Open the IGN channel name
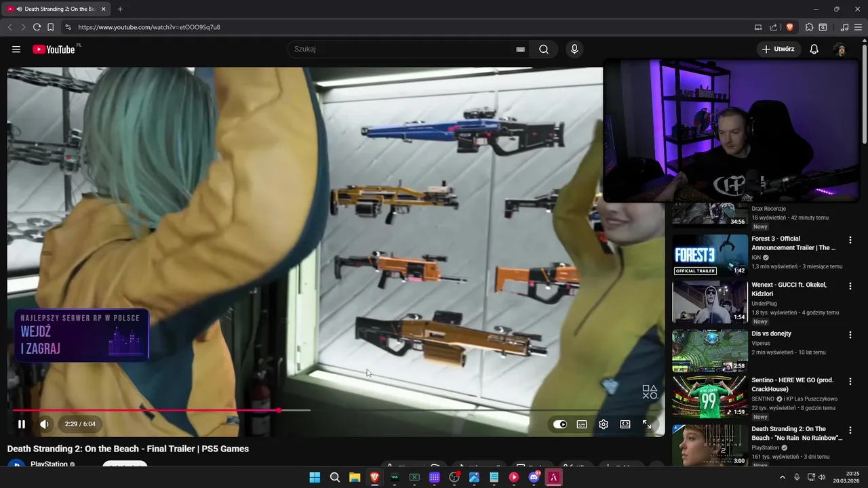This screenshot has height=488, width=868. click(756, 258)
